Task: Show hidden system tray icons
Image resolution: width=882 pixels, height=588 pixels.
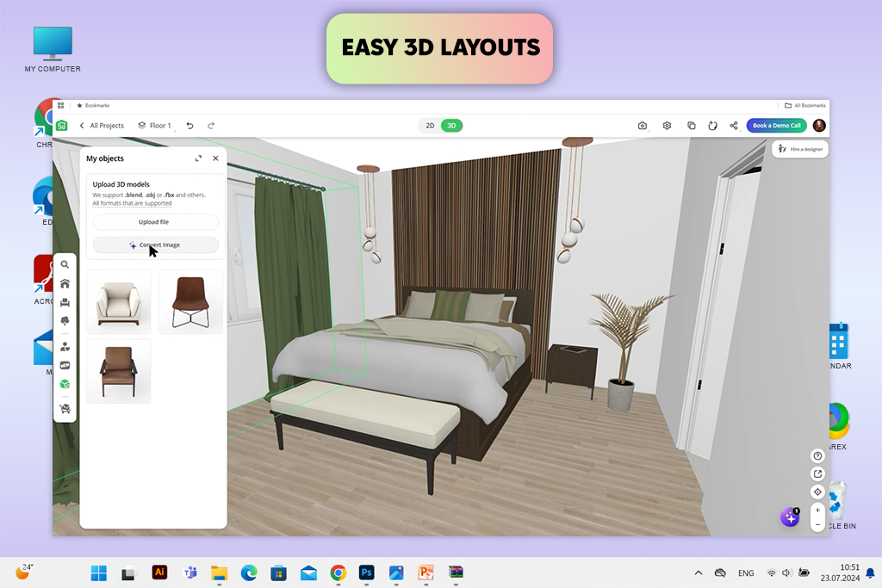Action: (x=698, y=573)
